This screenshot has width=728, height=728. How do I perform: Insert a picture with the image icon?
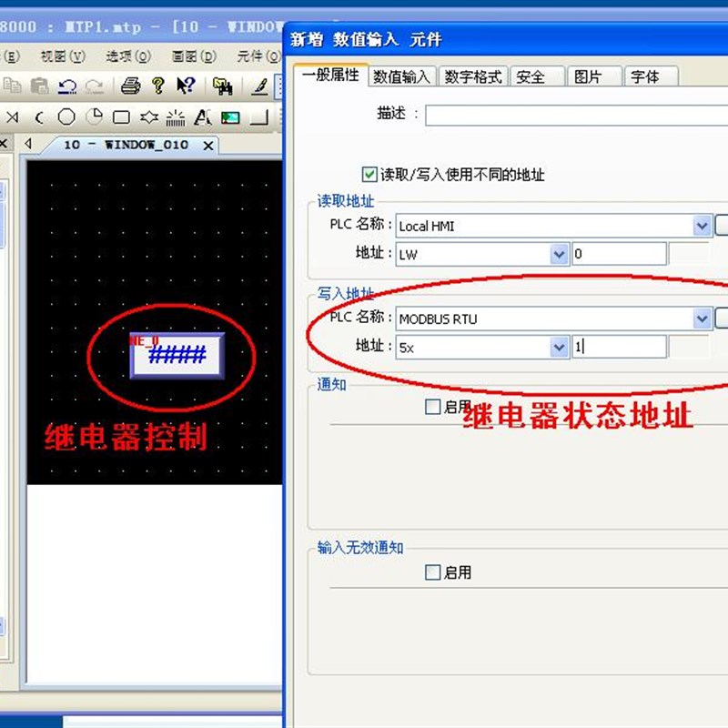pyautogui.click(x=230, y=118)
